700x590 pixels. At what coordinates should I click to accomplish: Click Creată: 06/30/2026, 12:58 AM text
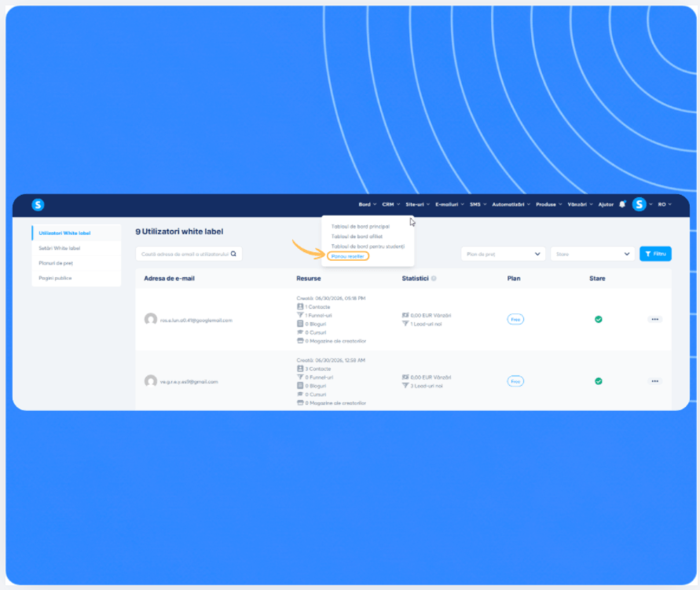pos(331,360)
